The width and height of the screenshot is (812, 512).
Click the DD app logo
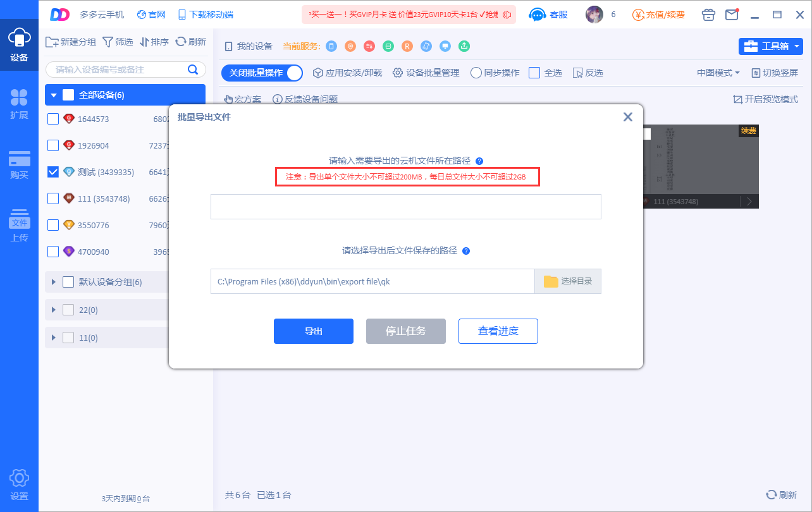(59, 14)
